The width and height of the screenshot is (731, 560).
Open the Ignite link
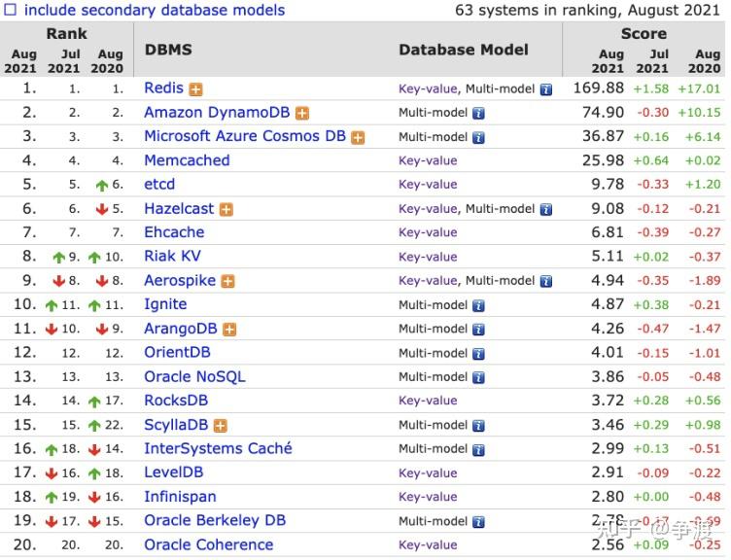[x=165, y=304]
